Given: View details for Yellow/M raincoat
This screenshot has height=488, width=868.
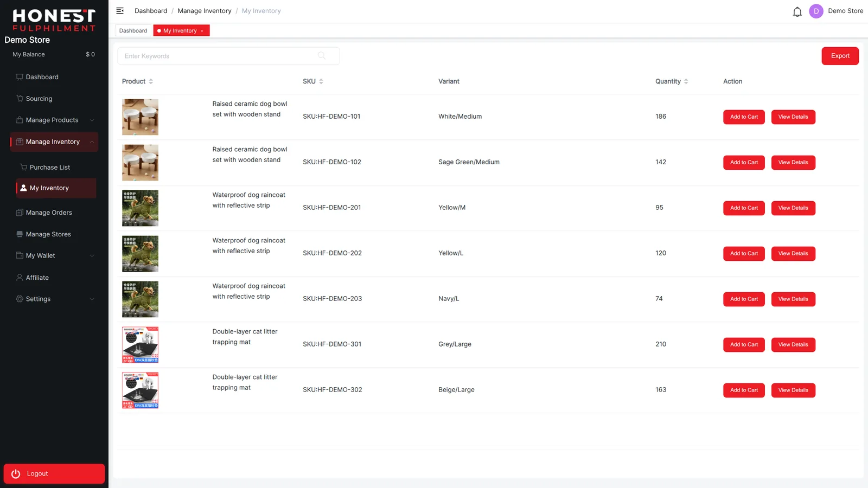Looking at the screenshot, I should [x=793, y=208].
